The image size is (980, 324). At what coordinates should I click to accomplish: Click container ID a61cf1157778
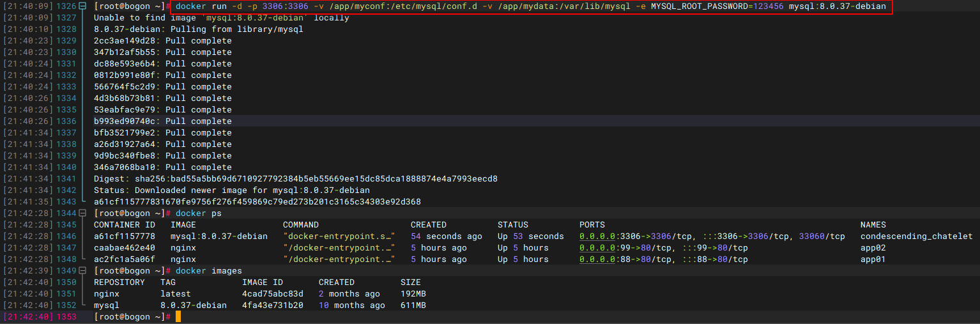125,236
